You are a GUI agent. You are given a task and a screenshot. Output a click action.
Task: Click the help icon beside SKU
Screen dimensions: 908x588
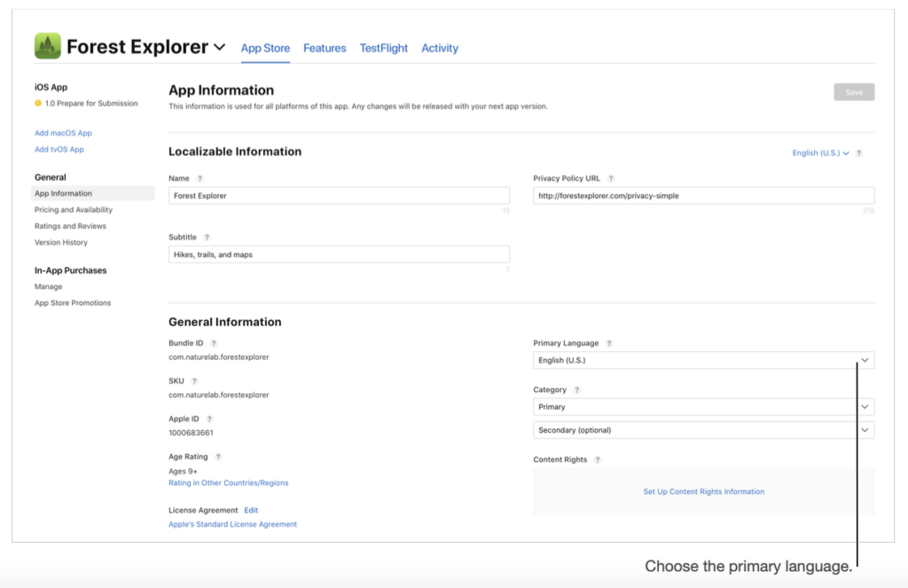click(194, 380)
